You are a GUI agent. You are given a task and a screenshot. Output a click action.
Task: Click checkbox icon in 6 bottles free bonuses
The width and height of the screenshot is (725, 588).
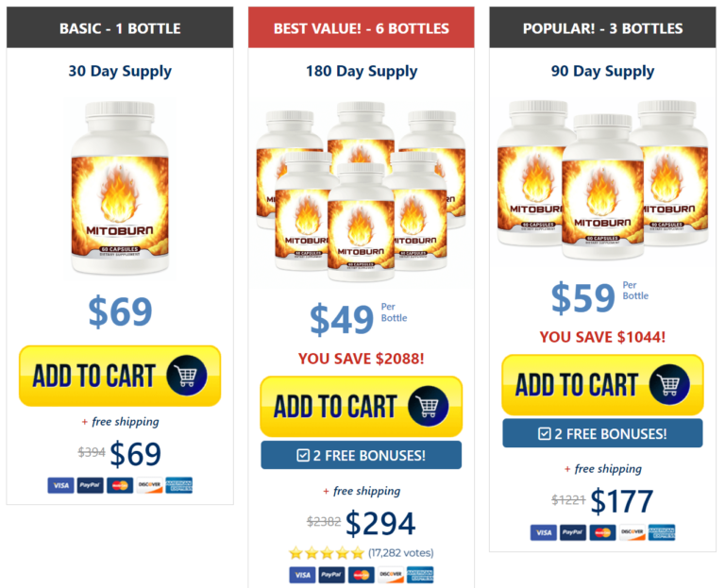pos(303,456)
